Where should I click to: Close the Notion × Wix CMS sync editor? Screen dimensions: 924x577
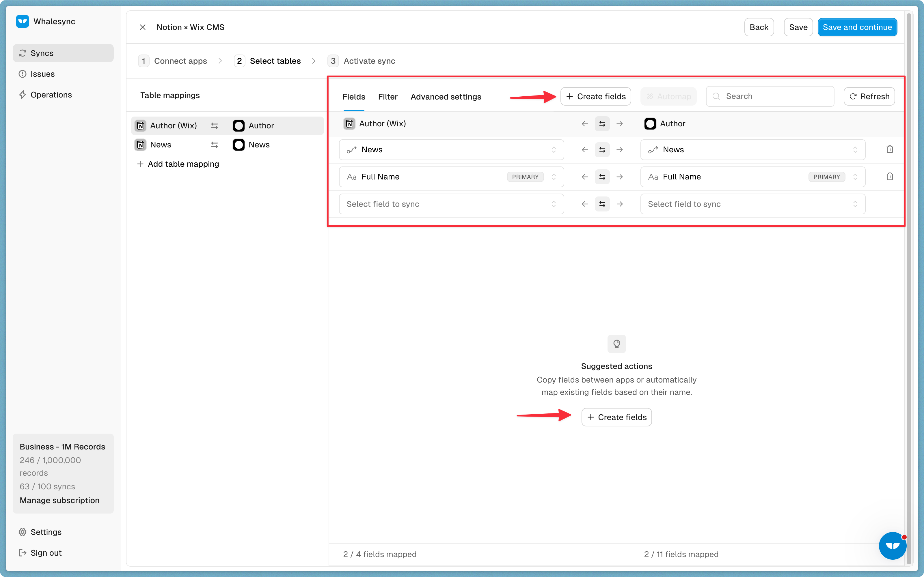[142, 27]
